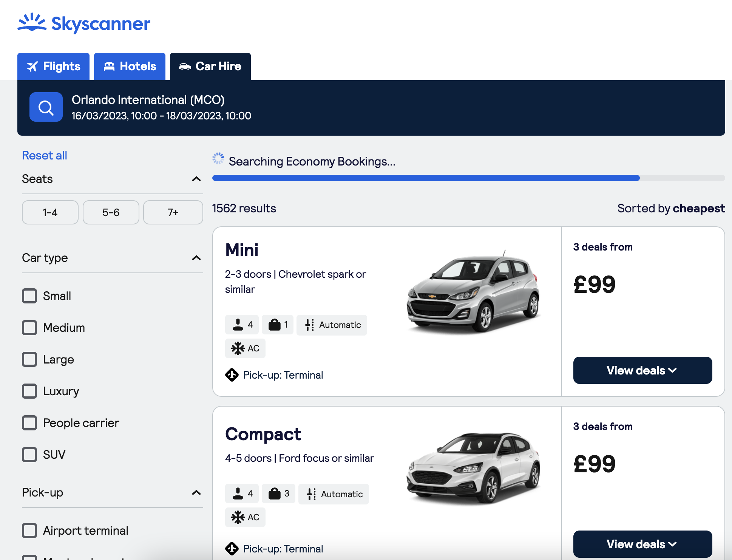Switch to the Flights tab
The height and width of the screenshot is (560, 732).
53,67
